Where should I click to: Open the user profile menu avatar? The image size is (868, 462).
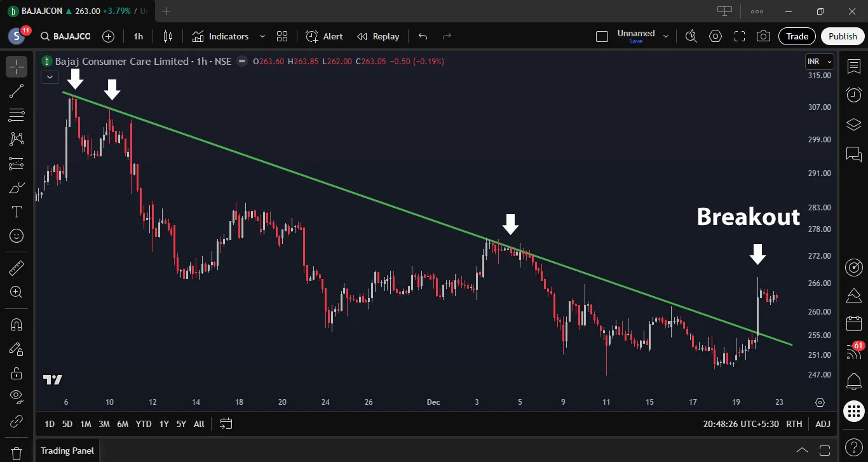17,36
